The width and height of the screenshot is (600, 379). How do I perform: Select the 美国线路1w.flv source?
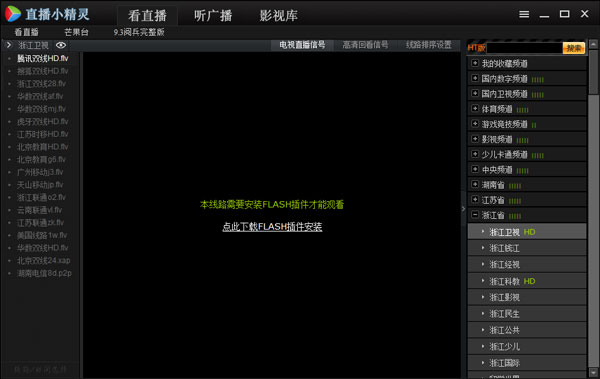coord(42,235)
